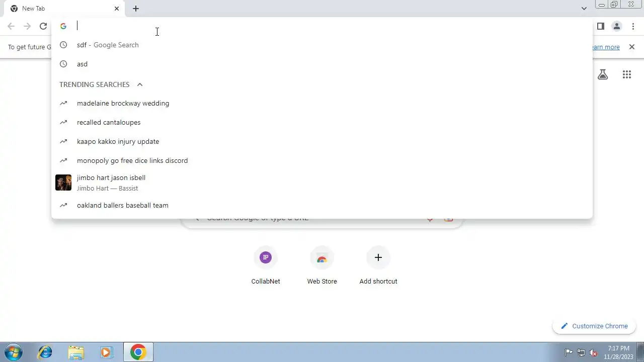This screenshot has width=644, height=362.
Task: Close the New Tab tab
Action: point(117,9)
